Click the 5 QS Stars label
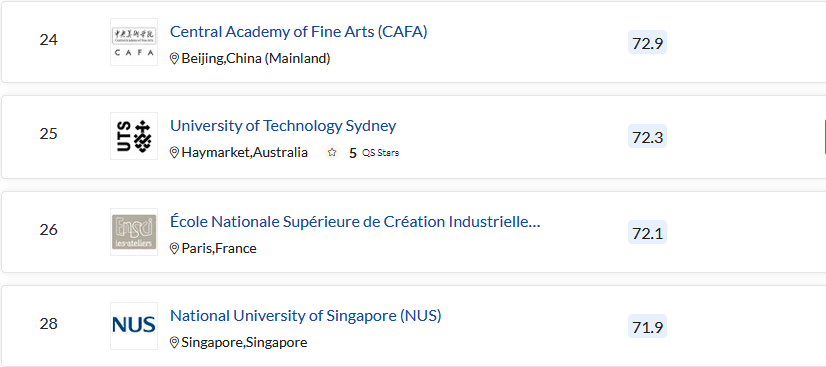The height and width of the screenshot is (367, 826). point(374,153)
